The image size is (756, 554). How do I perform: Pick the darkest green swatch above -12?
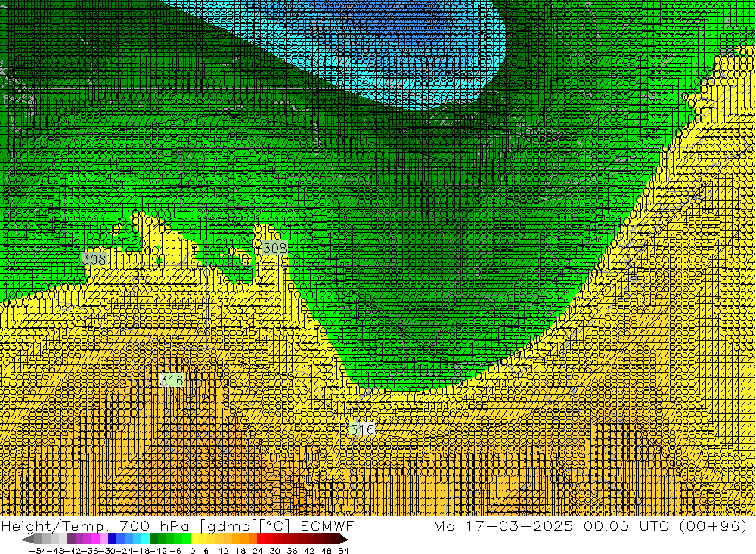[x=153, y=539]
